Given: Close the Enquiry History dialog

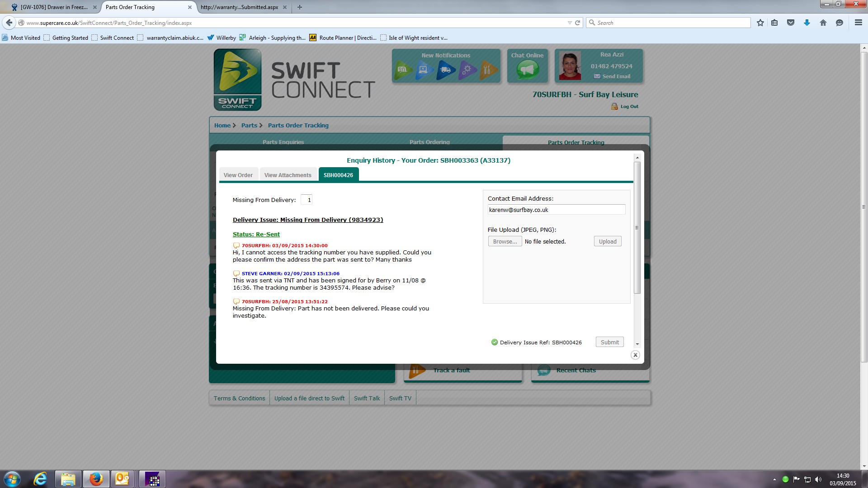Looking at the screenshot, I should pos(635,355).
